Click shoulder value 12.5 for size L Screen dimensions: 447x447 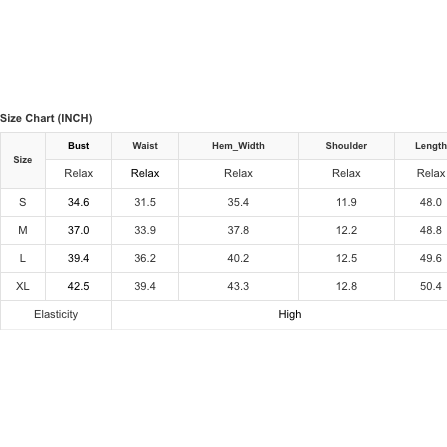coord(346,258)
